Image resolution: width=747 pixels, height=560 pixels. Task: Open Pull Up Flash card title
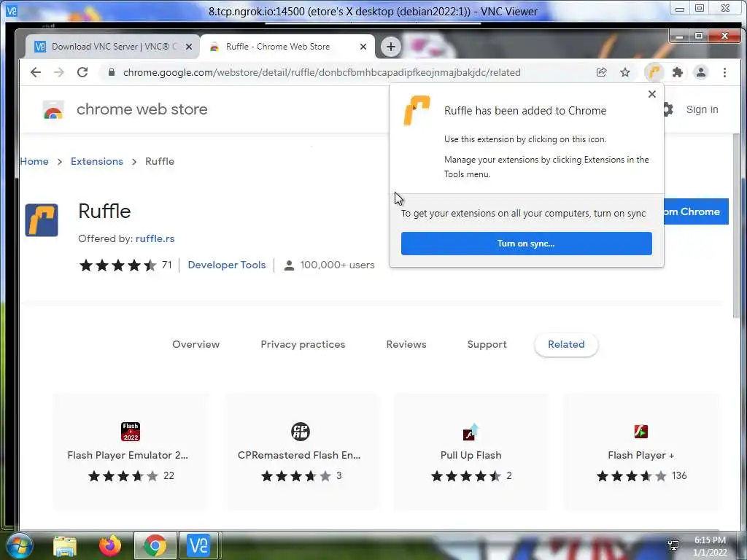471,455
